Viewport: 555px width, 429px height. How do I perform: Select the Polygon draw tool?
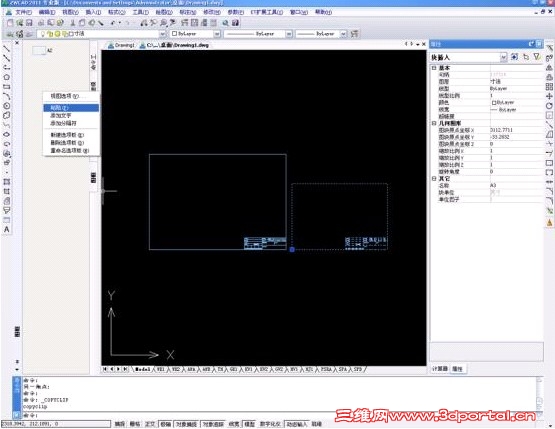coord(6,77)
